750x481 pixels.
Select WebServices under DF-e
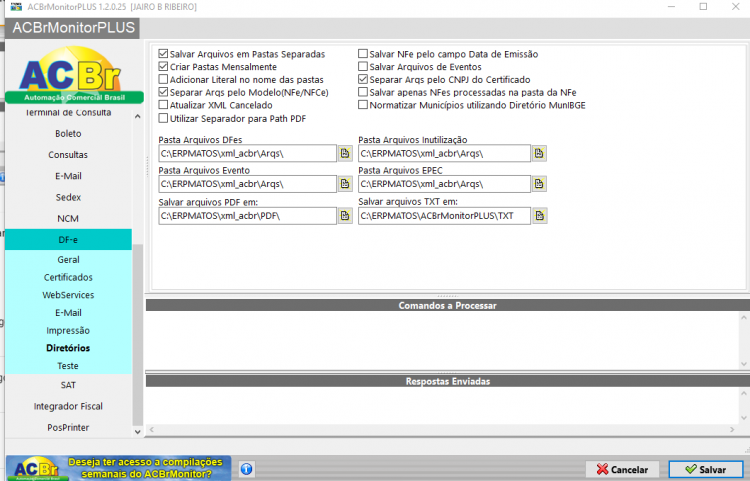pos(68,295)
